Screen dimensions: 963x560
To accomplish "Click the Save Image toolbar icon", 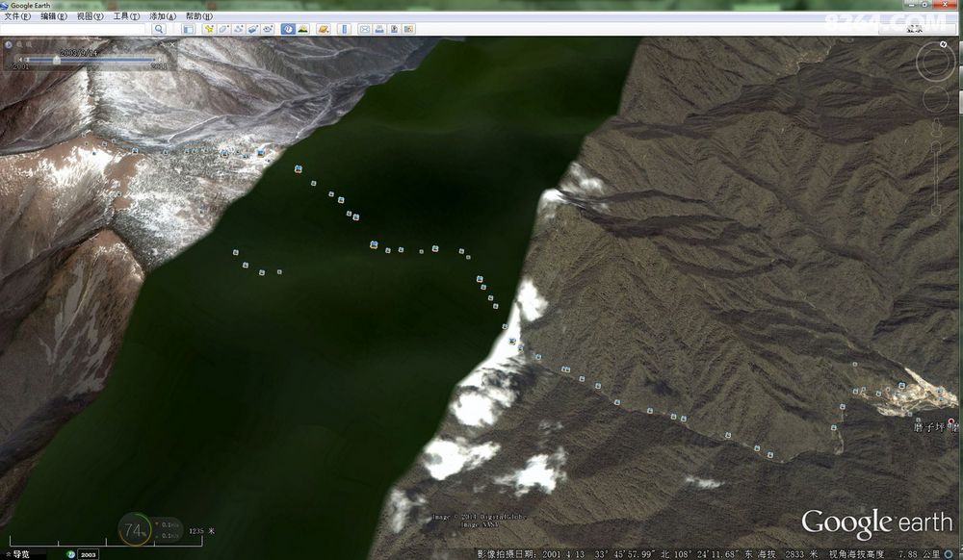I will [394, 29].
